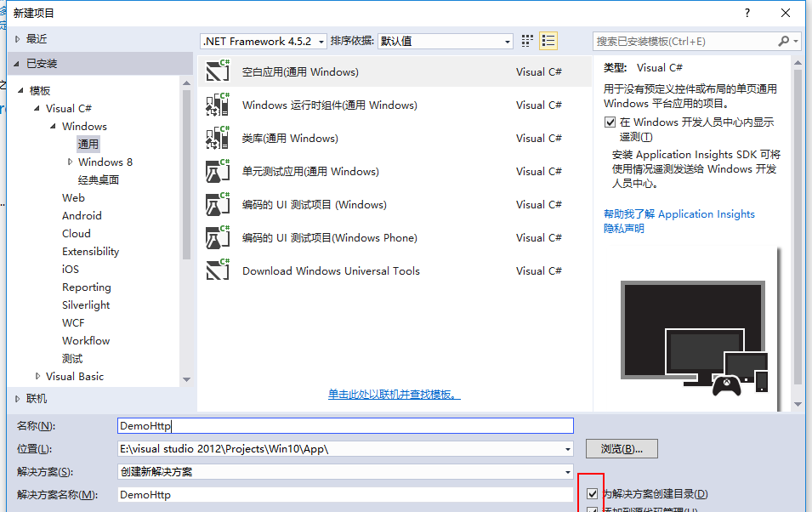Click the 编码的 UI 测试项目 (Windows) name
This screenshot has height=512, width=812.
click(315, 204)
